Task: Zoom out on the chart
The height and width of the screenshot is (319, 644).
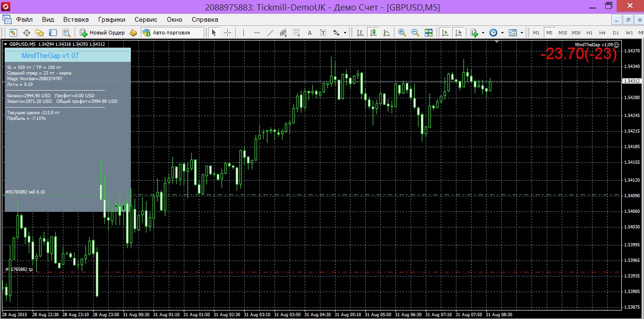Action: click(x=415, y=33)
